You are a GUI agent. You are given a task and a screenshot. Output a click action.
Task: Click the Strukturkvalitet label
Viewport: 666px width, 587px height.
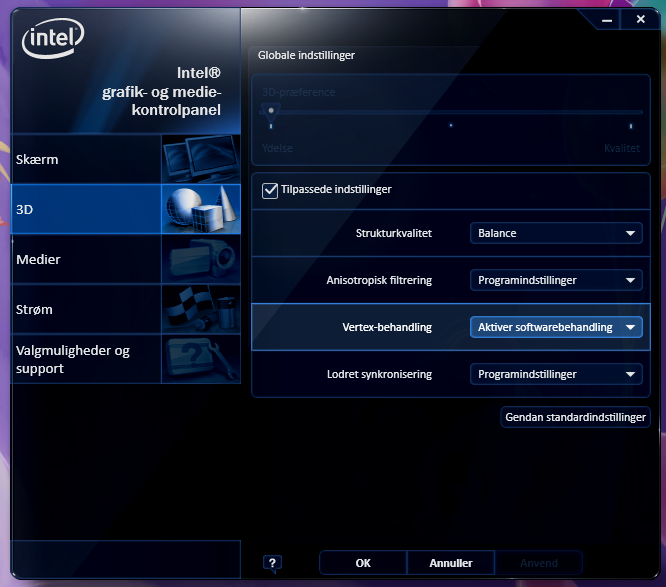(394, 233)
